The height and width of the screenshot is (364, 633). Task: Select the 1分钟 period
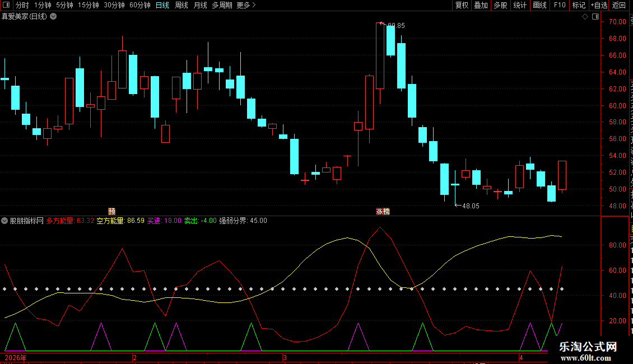(x=43, y=5)
